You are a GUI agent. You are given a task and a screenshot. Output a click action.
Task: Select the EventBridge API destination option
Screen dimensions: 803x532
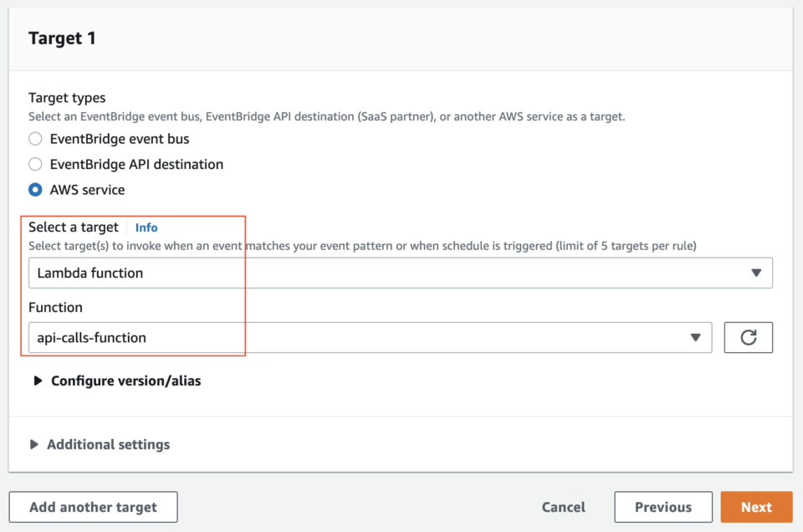tap(34, 164)
